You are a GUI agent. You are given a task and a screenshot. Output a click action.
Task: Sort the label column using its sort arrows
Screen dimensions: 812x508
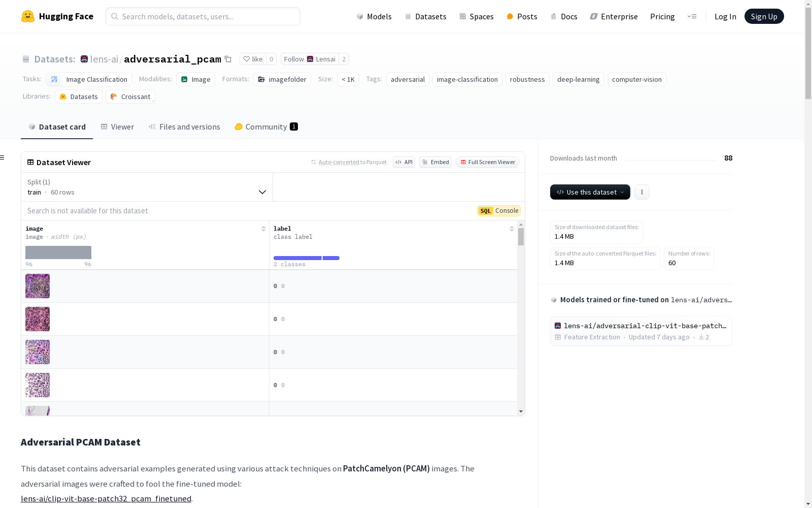tap(512, 229)
